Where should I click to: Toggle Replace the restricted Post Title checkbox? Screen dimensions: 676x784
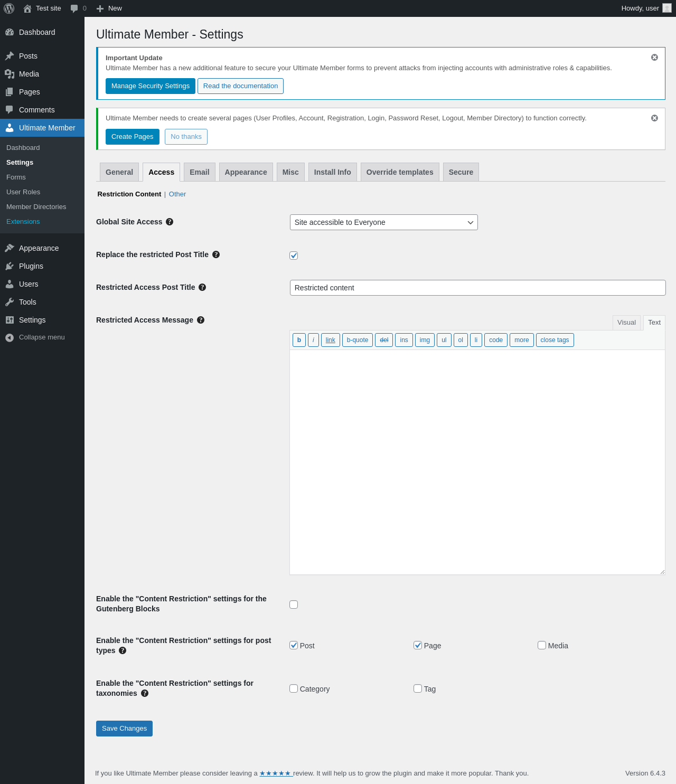pyautogui.click(x=294, y=256)
